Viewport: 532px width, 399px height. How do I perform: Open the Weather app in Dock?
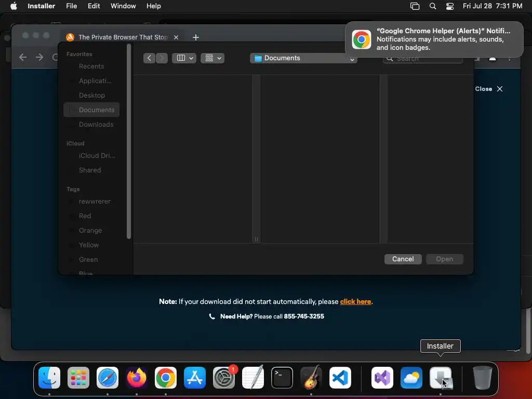(411, 378)
